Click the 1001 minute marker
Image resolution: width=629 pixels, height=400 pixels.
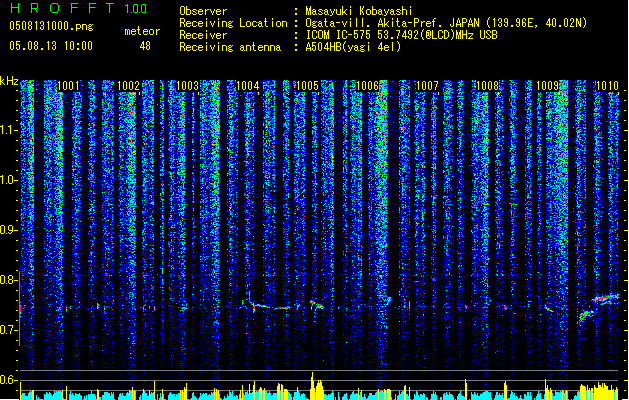click(x=69, y=86)
